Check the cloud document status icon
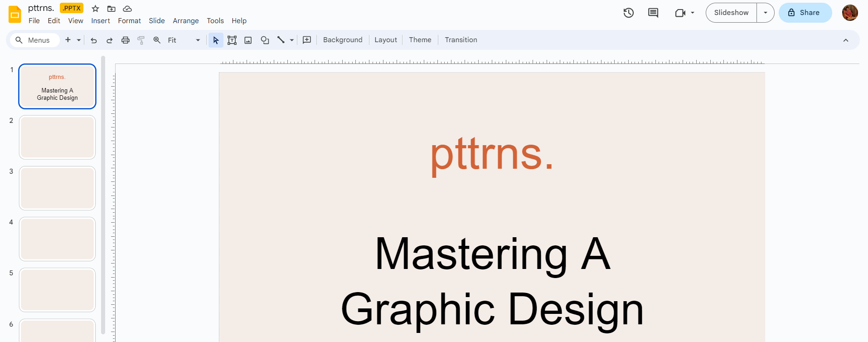 [x=127, y=9]
